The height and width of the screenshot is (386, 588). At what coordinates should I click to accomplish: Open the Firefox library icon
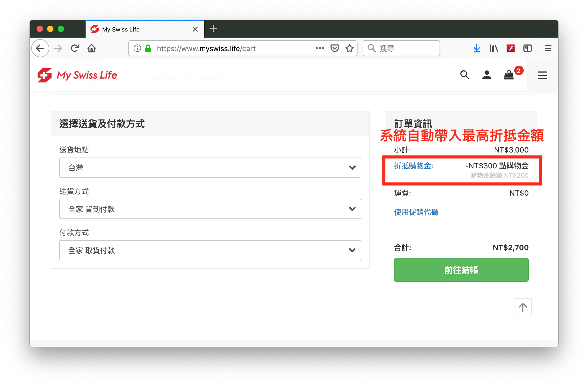[494, 48]
